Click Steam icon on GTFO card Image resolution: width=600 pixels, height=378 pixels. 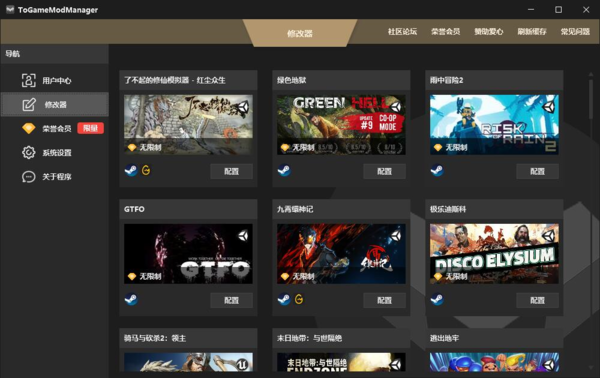(131, 299)
